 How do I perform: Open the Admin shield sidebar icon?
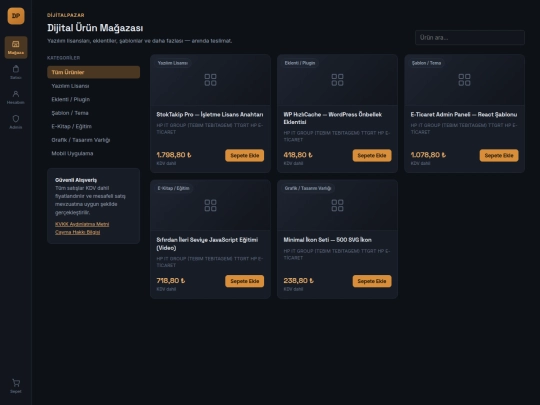click(x=16, y=122)
